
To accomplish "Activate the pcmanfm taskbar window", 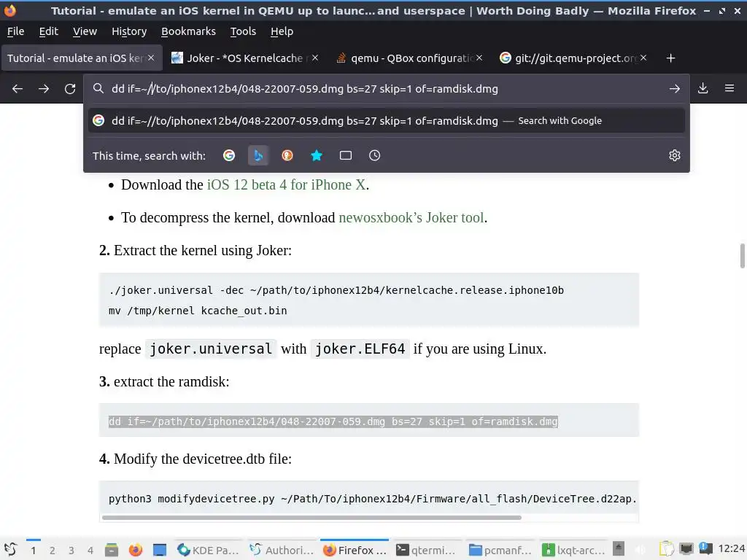I will 500,550.
